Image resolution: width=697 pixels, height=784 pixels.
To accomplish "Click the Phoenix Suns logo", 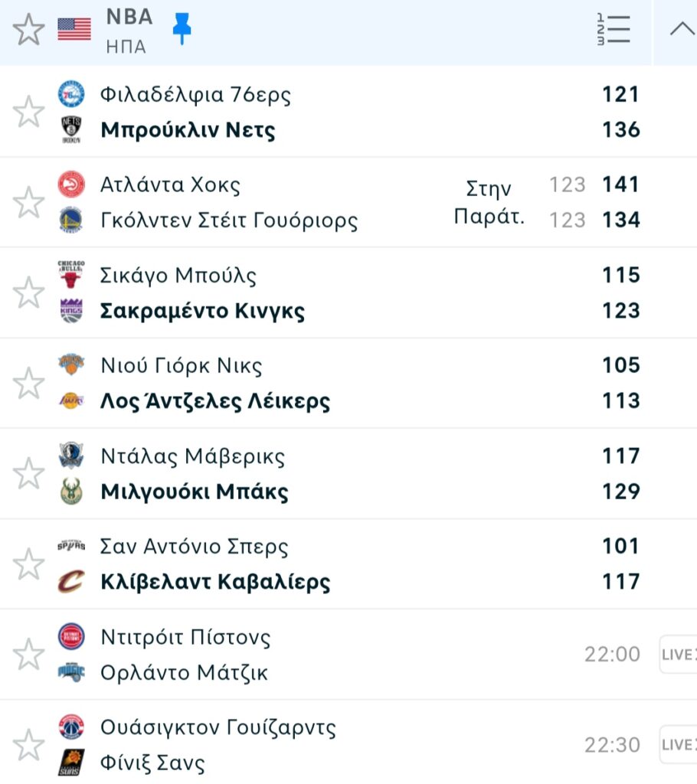I will click(71, 763).
